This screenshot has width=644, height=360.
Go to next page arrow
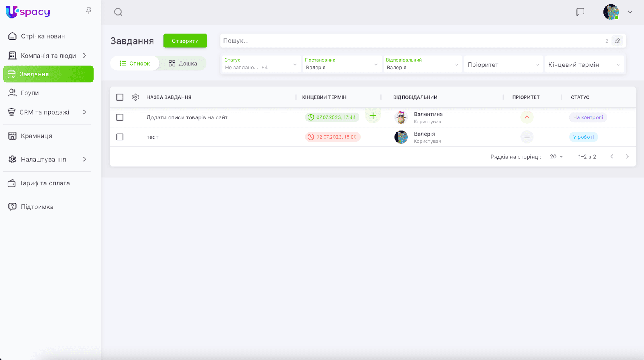(x=627, y=157)
